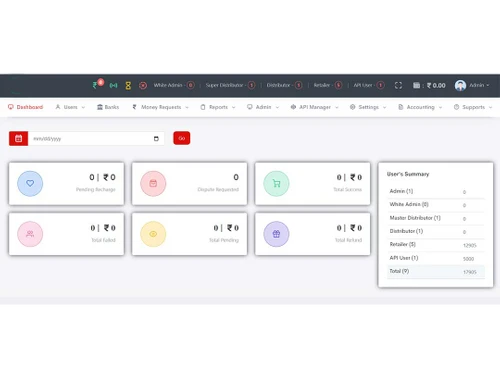Expand the Users dropdown menu
This screenshot has width=500, height=375.
[70, 107]
